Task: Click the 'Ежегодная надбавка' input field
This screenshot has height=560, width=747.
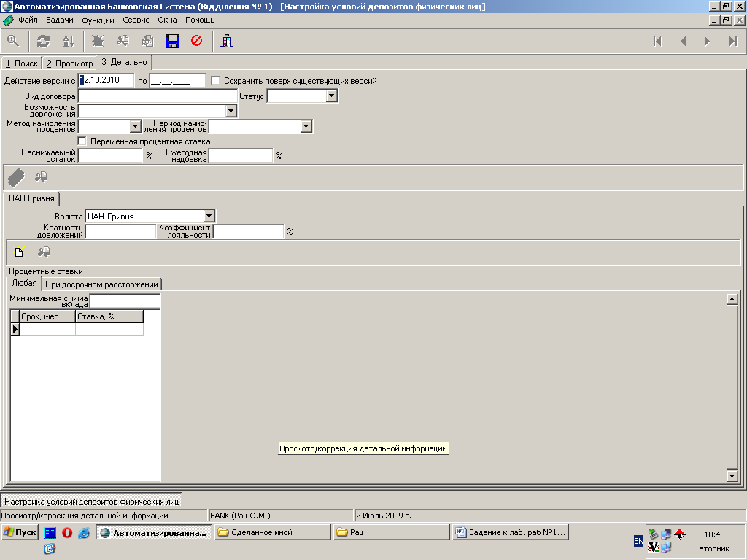Action: pyautogui.click(x=241, y=156)
